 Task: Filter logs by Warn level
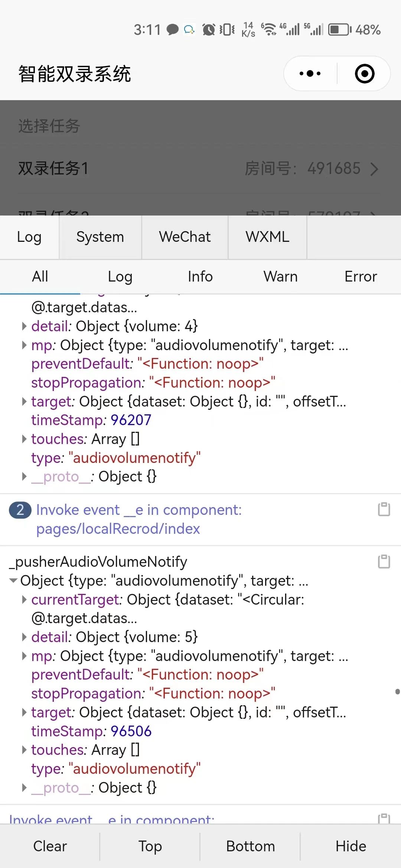point(280,277)
